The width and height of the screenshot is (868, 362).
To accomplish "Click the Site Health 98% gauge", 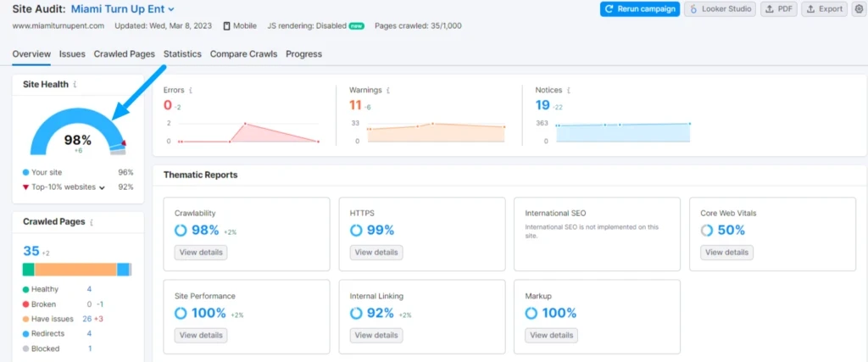I will coord(78,131).
